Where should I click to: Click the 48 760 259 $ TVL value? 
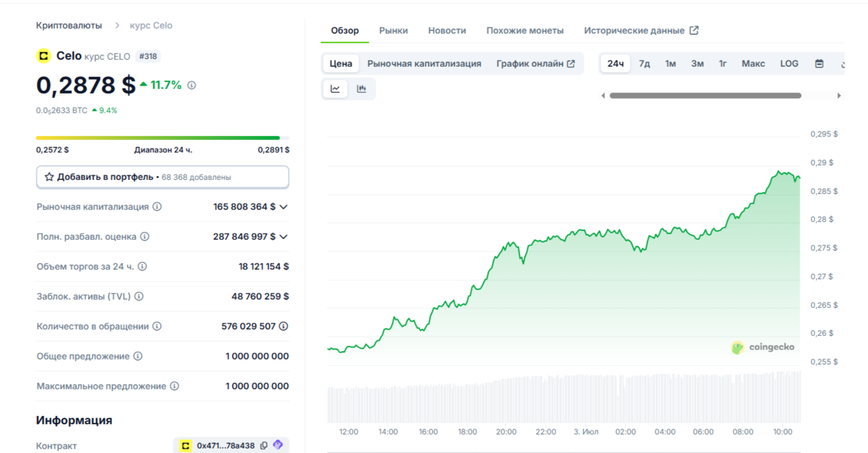260,296
